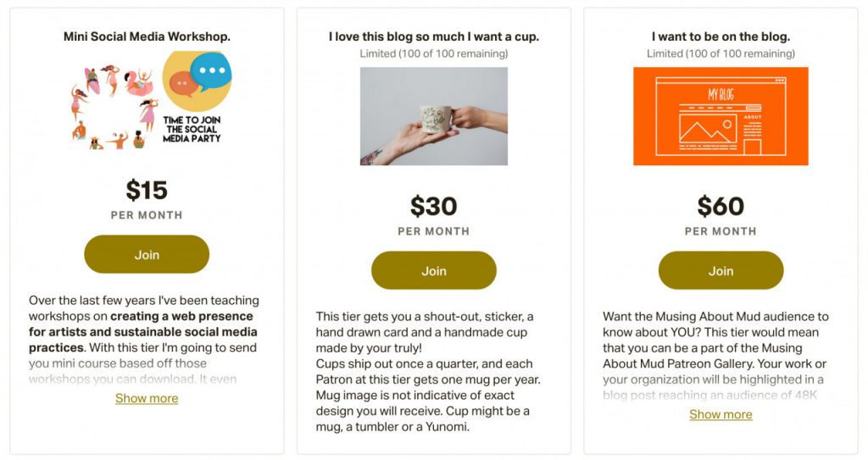Join the $30 per month tier
The image size is (868, 460).
[x=434, y=270]
